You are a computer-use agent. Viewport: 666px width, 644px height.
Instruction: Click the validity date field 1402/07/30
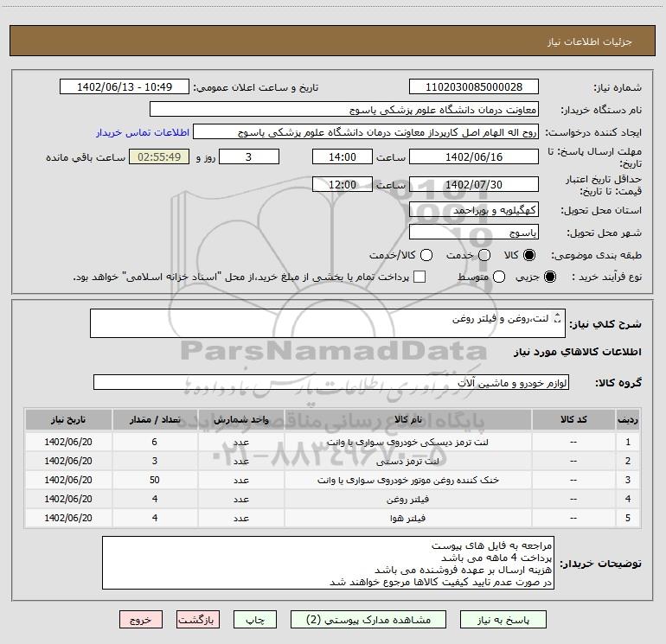click(474, 184)
